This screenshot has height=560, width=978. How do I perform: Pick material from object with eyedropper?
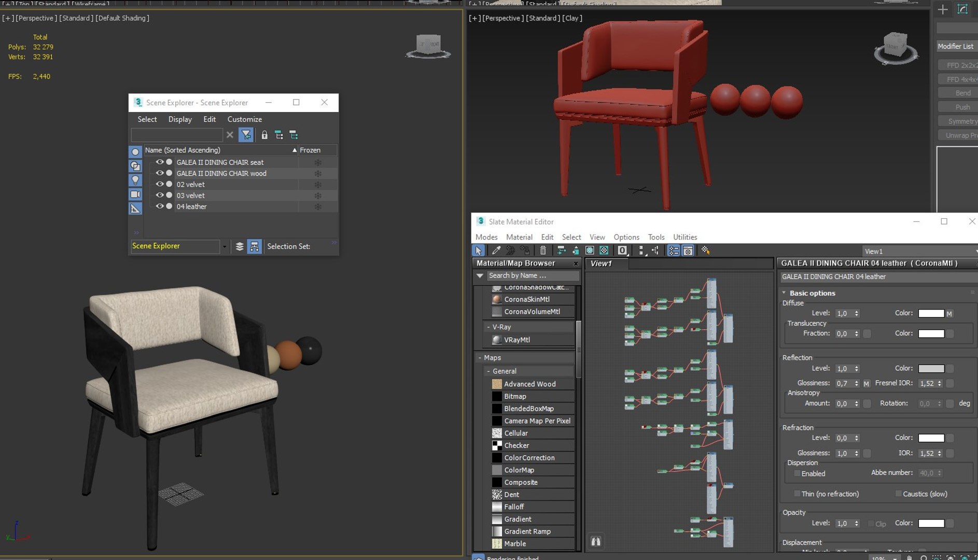tap(496, 250)
